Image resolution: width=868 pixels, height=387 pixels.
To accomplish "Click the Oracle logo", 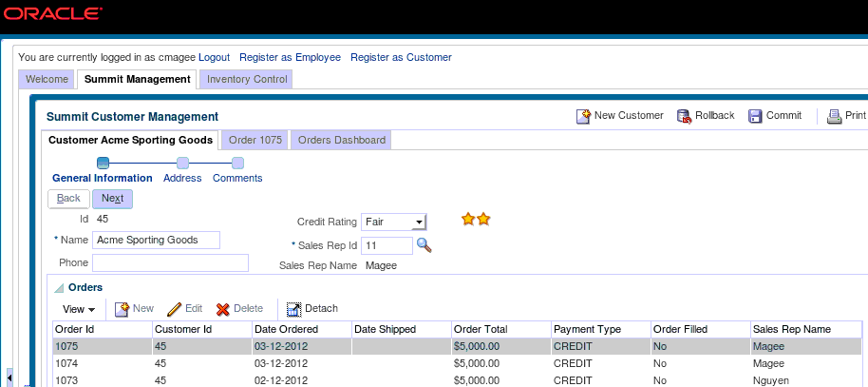I will (x=53, y=14).
